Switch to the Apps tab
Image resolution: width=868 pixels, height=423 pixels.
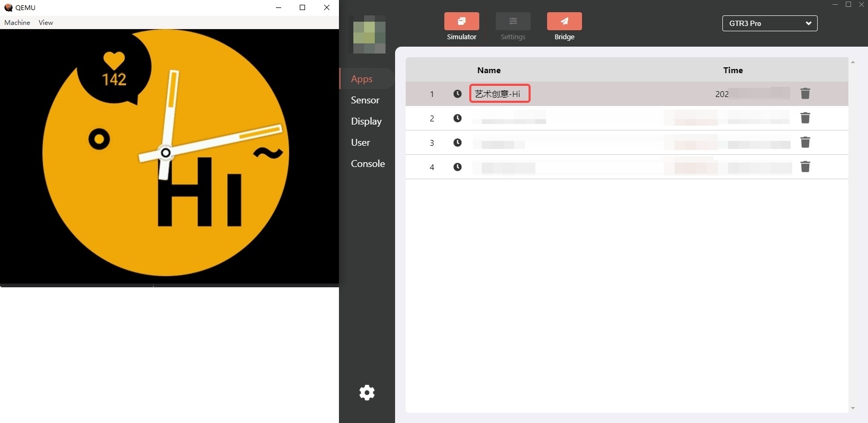click(x=362, y=79)
